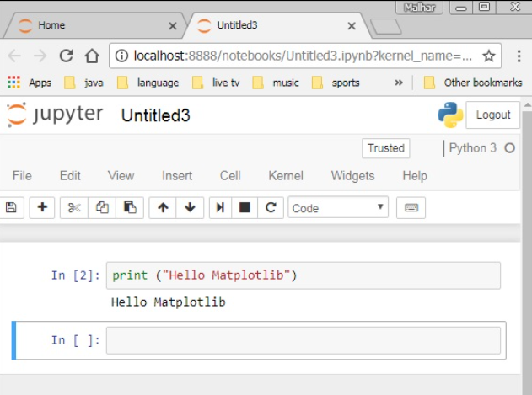Open a new browser tab

(x=386, y=27)
